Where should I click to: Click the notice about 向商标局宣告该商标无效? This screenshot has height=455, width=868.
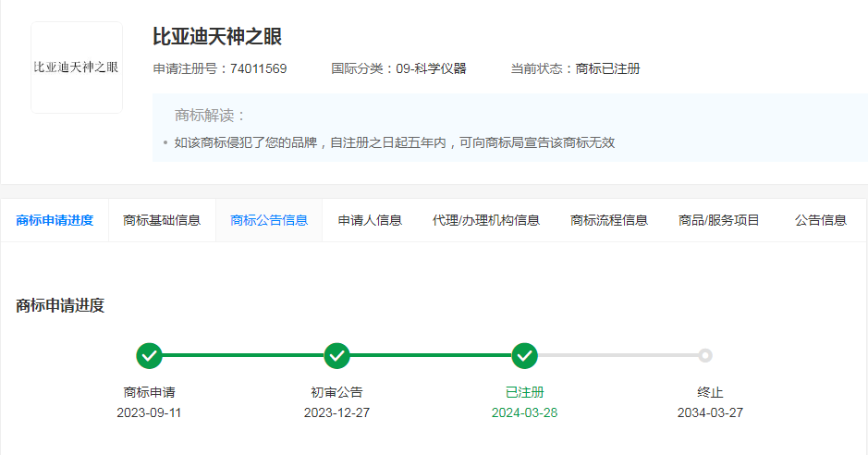[x=394, y=142]
